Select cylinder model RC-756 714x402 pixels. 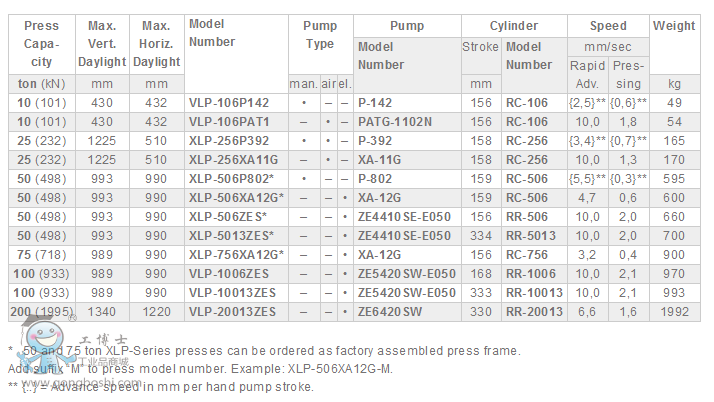(526, 254)
